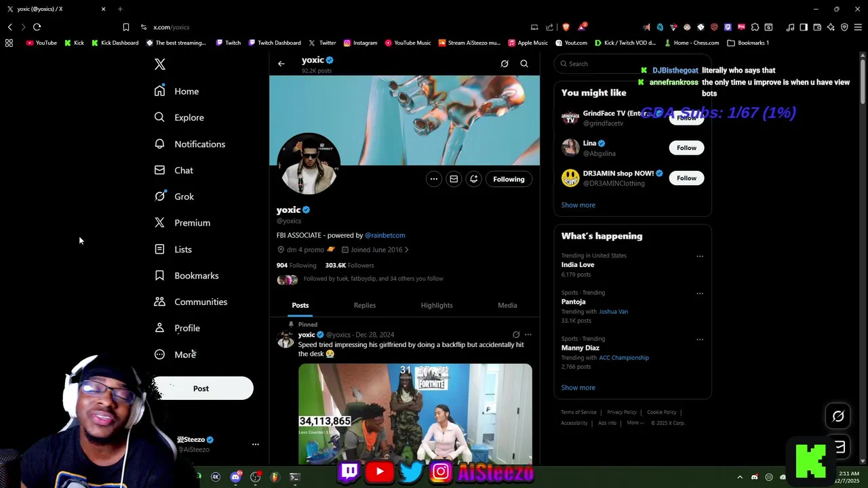
Task: Select the Posts tab
Action: [x=300, y=306]
